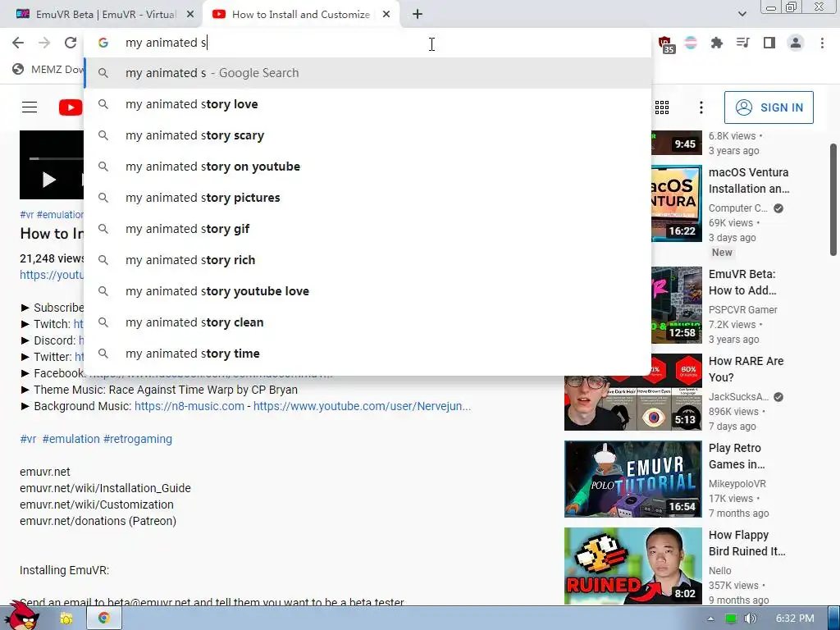Open the new tab plus button
This screenshot has width=840, height=630.
point(418,15)
